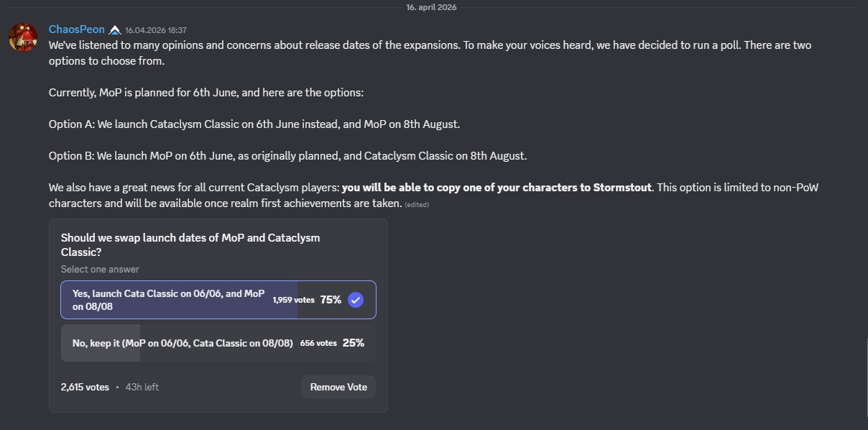Viewport: 868px width, 430px height.
Task: Click the (edited) marker after the message
Action: tap(417, 205)
